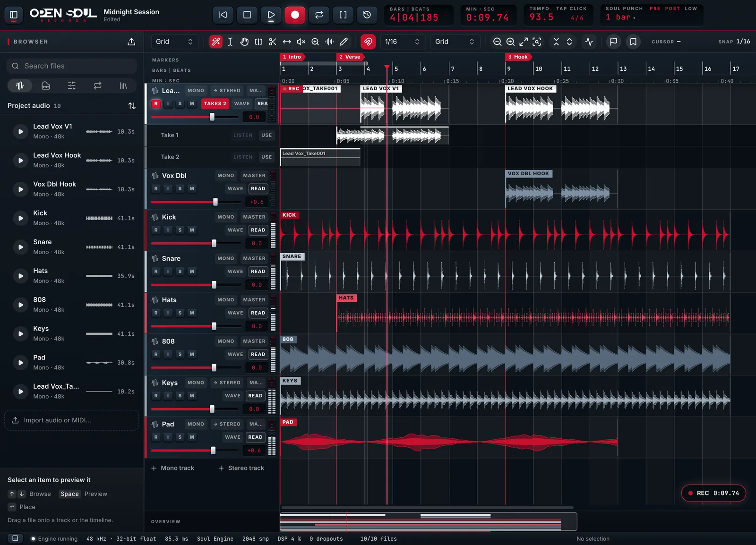Pick the pencil draw tool

(344, 42)
